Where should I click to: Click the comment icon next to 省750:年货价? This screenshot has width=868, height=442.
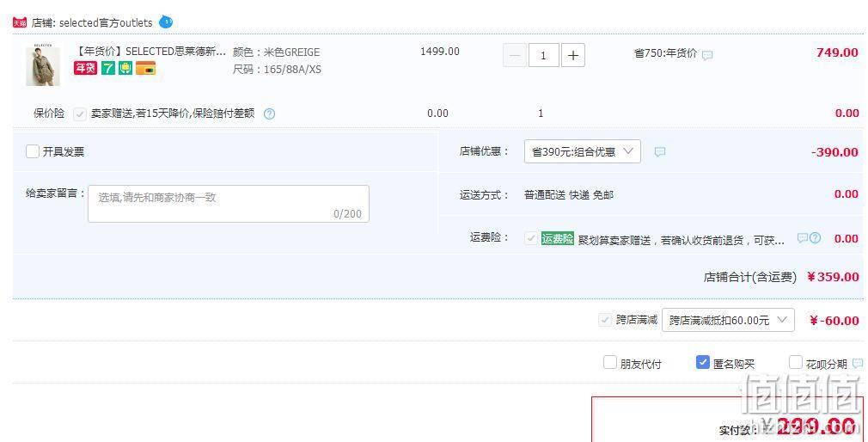click(707, 55)
